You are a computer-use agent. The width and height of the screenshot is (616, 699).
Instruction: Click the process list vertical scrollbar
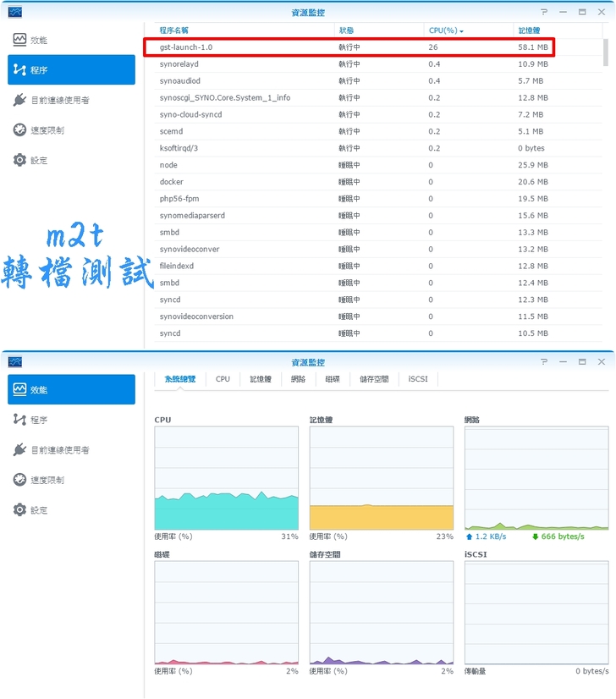[x=605, y=52]
